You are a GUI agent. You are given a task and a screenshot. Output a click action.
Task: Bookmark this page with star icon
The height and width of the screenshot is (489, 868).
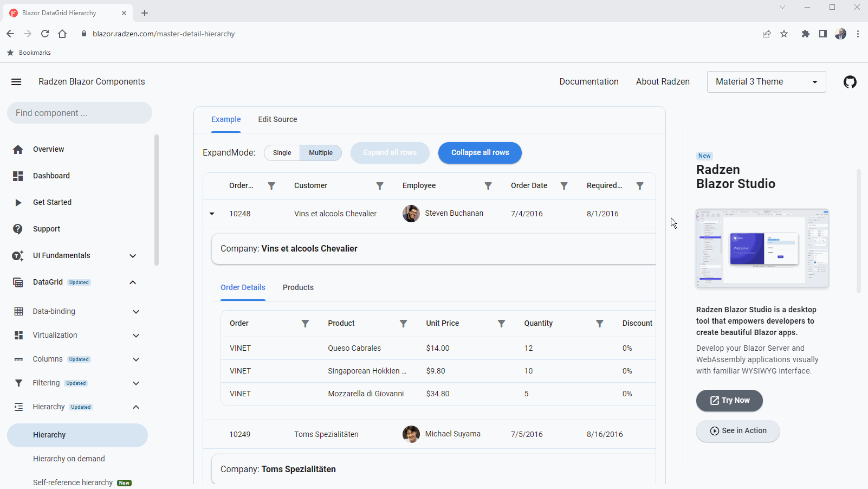coord(784,34)
